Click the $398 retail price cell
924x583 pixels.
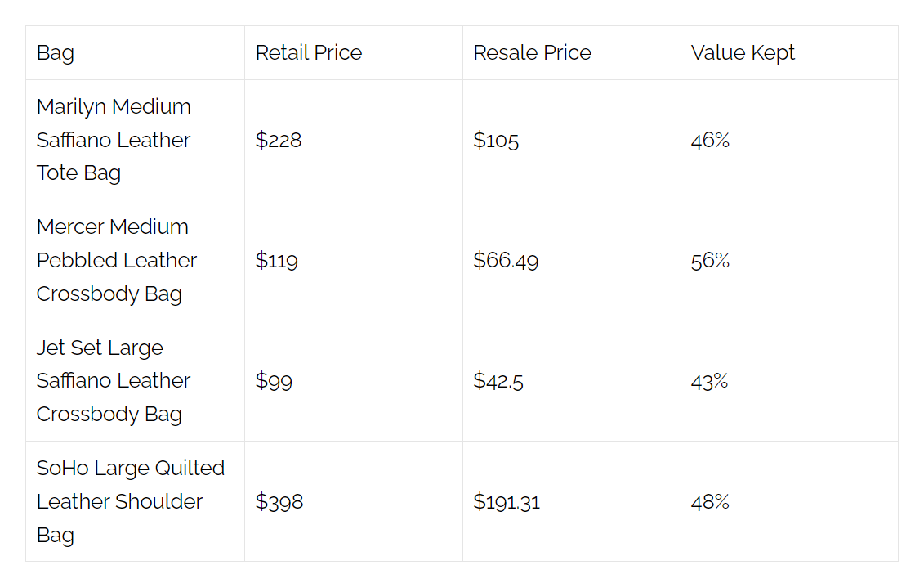coord(279,501)
